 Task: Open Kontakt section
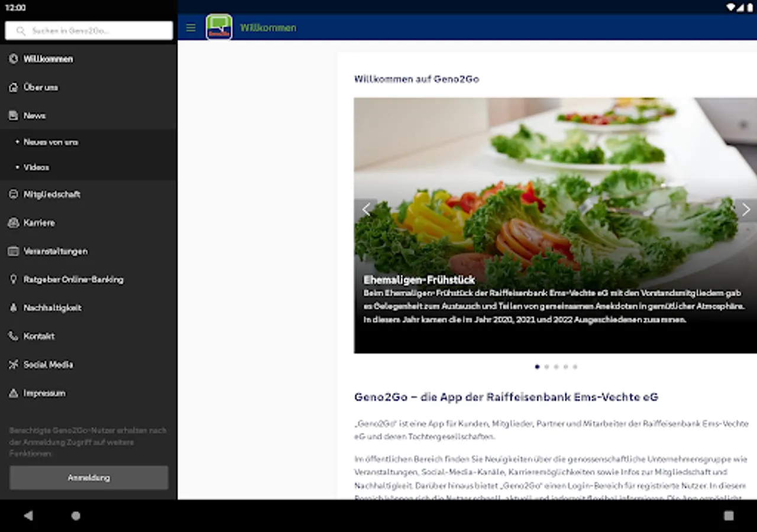[x=89, y=336]
